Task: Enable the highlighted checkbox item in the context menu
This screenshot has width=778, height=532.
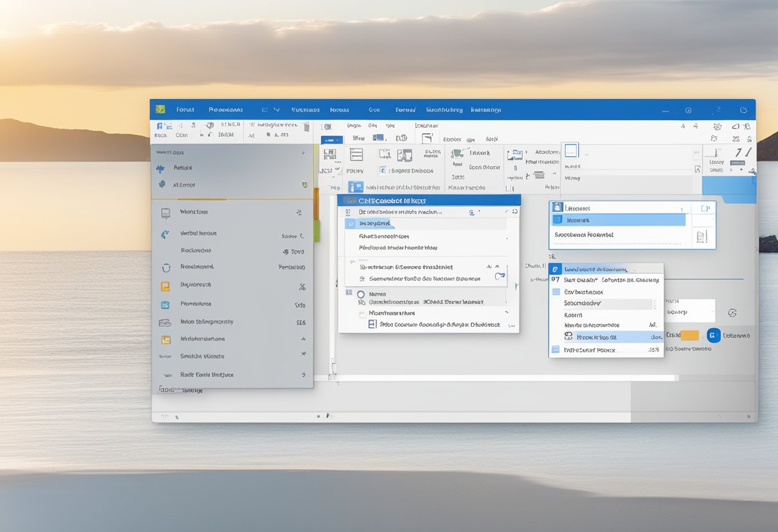Action: click(569, 336)
